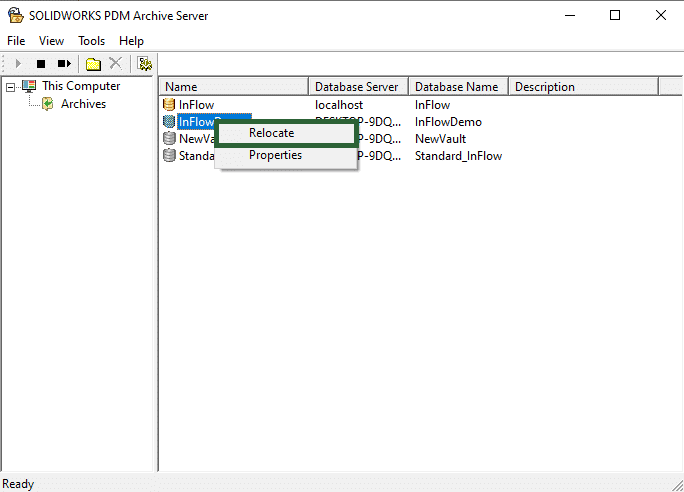The width and height of the screenshot is (684, 492).
Task: Click the InFlowDemo database name cell
Action: (448, 122)
